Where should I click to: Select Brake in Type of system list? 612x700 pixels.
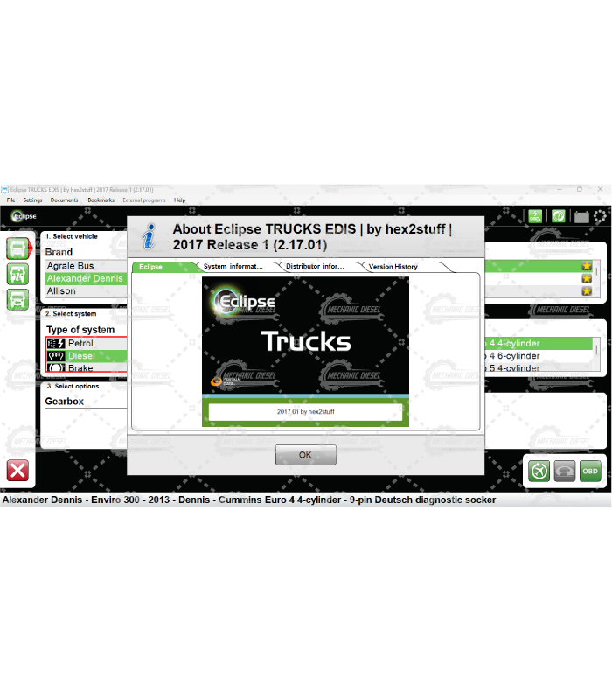coord(80,368)
